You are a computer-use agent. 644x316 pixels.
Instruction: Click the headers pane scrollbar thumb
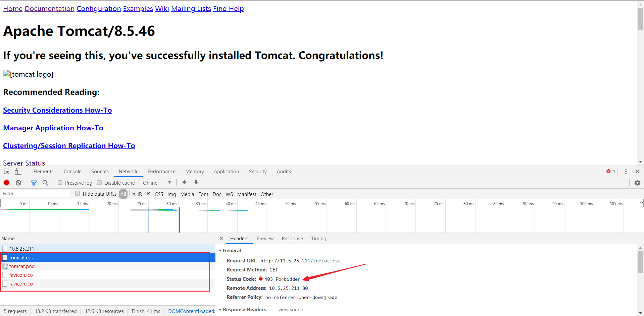640,262
